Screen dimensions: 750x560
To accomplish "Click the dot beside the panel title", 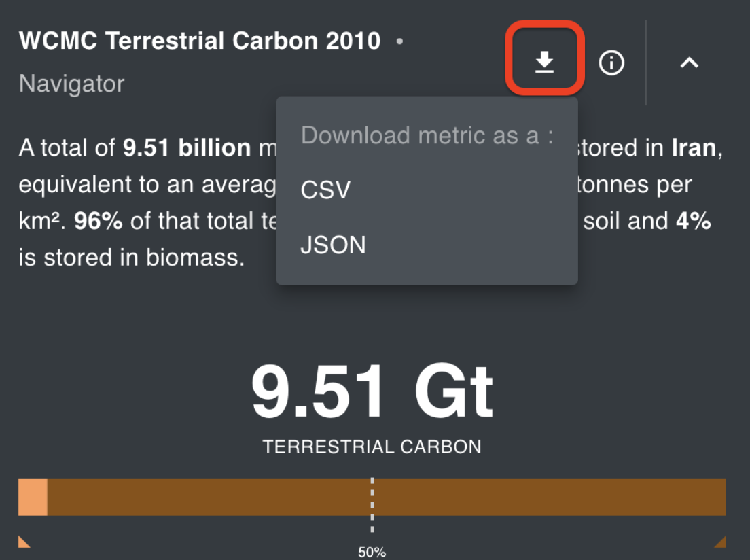I will click(399, 41).
